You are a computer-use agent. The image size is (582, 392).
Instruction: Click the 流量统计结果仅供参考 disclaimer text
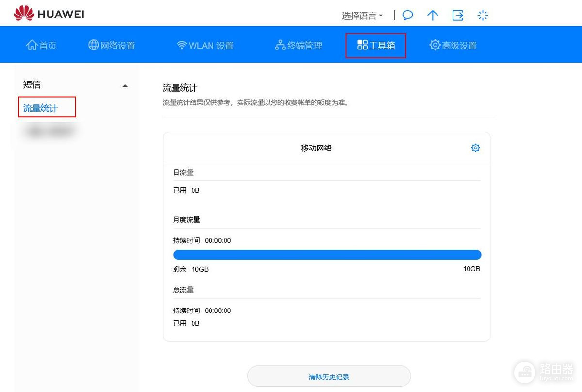[x=256, y=103]
